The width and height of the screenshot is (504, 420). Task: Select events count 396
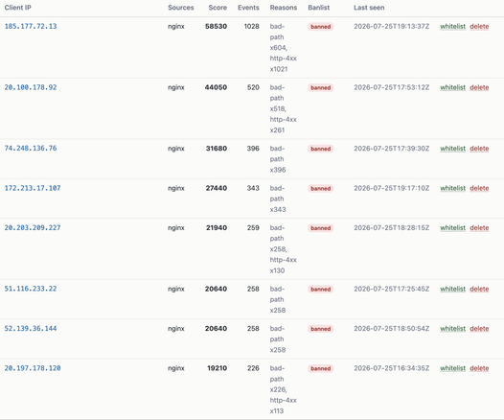point(253,149)
